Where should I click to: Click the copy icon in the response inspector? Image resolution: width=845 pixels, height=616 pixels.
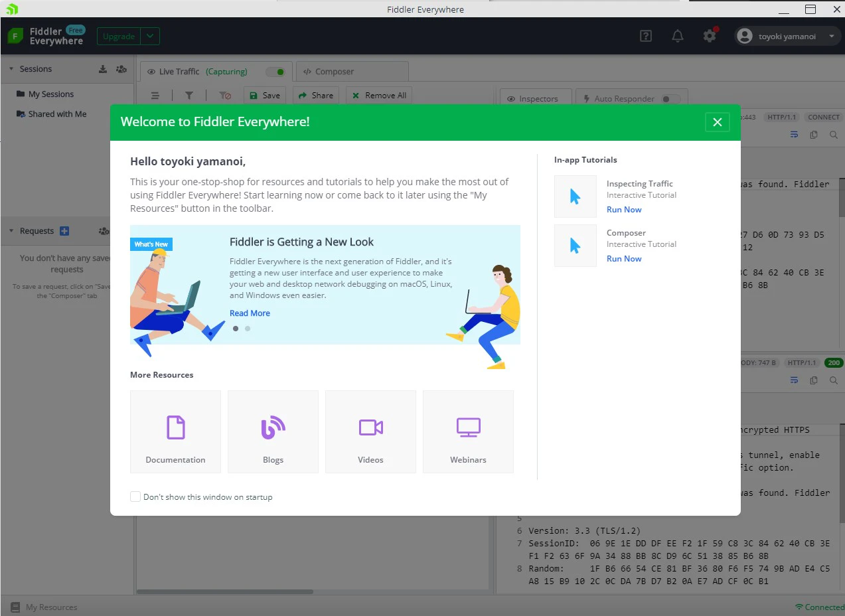coord(814,380)
